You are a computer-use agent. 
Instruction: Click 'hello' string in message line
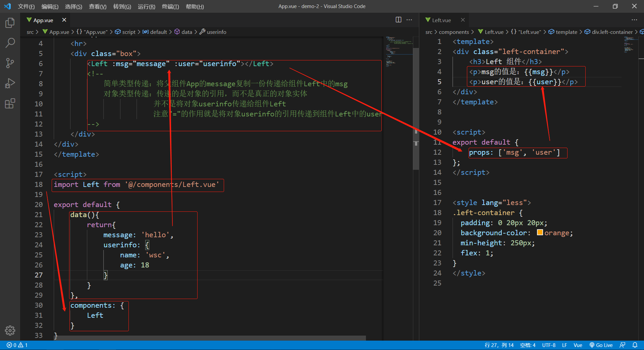155,235
